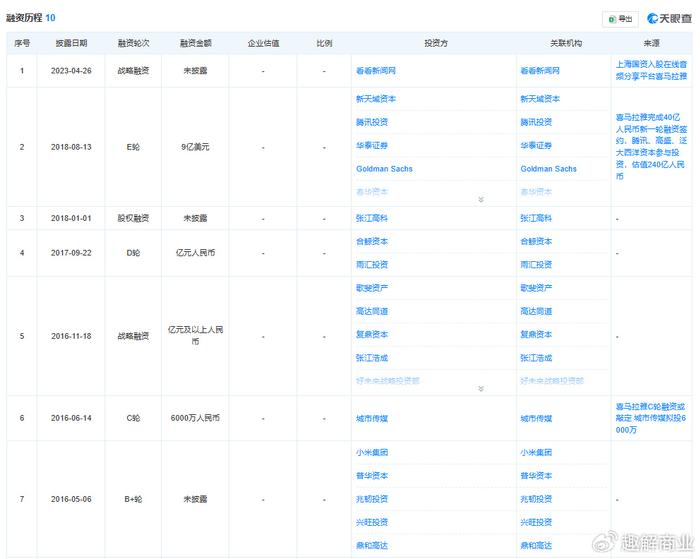Click the 投资方 column header
This screenshot has height=559, width=700.
point(436,43)
